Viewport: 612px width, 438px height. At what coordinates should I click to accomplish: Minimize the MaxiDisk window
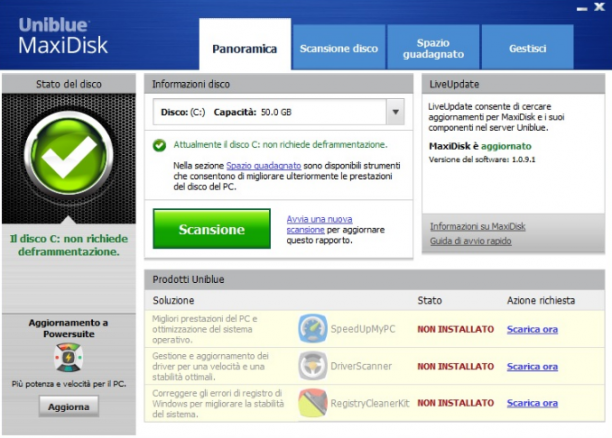pyautogui.click(x=582, y=8)
